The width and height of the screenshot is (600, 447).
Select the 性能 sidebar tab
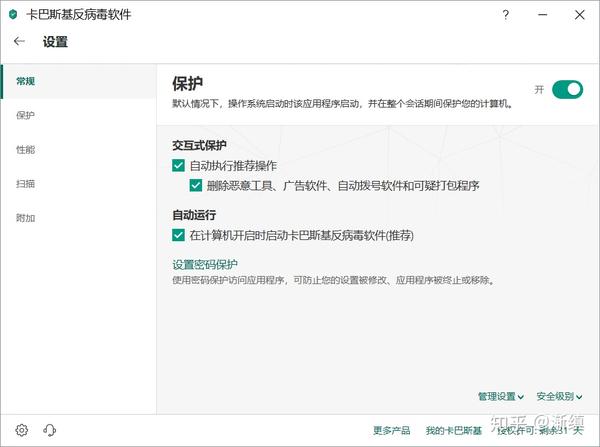[78, 150]
